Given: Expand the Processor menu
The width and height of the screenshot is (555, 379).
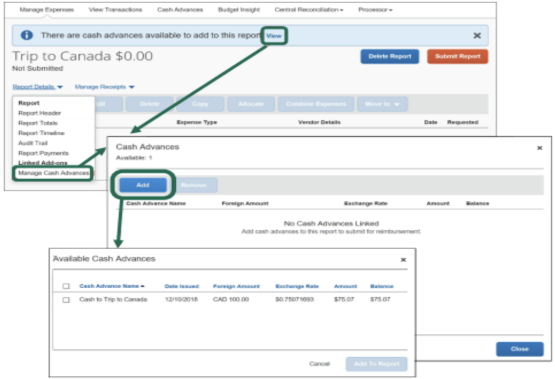Looking at the screenshot, I should coord(375,10).
